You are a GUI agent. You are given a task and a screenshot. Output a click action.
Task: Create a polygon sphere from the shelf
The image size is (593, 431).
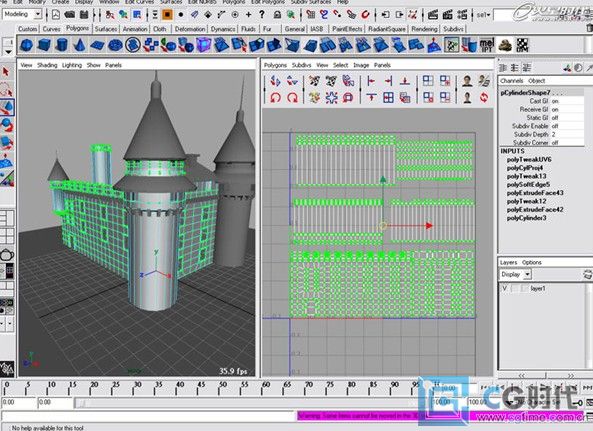pos(26,45)
